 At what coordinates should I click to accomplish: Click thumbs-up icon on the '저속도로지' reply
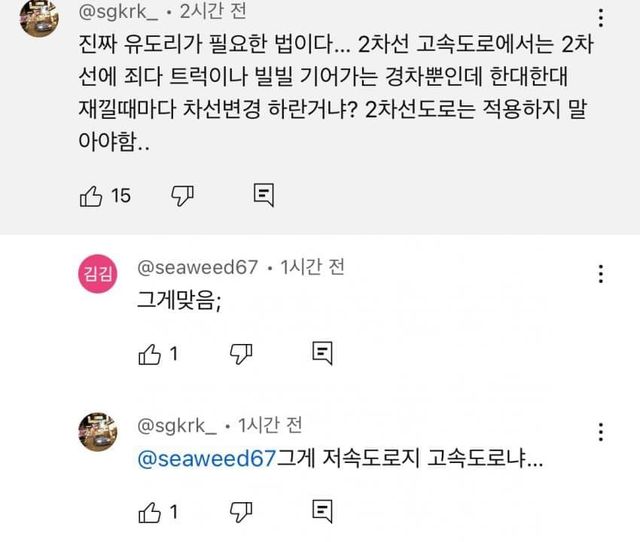pos(149,512)
